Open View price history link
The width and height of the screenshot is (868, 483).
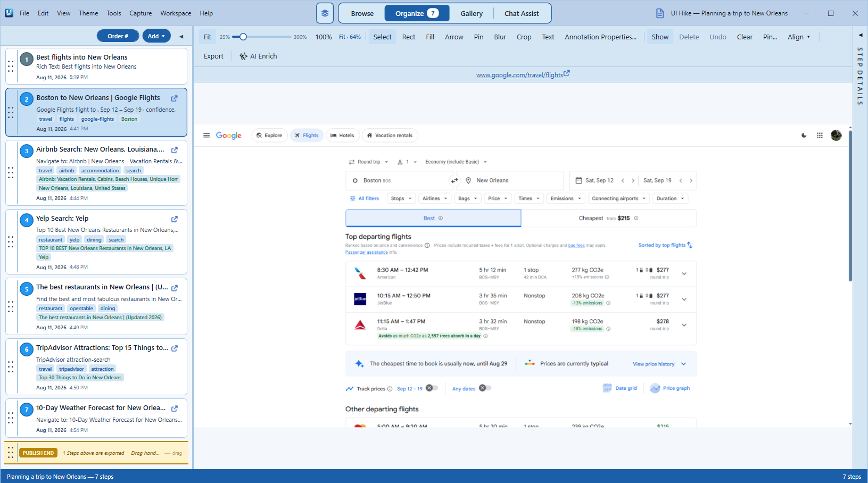[654, 364]
